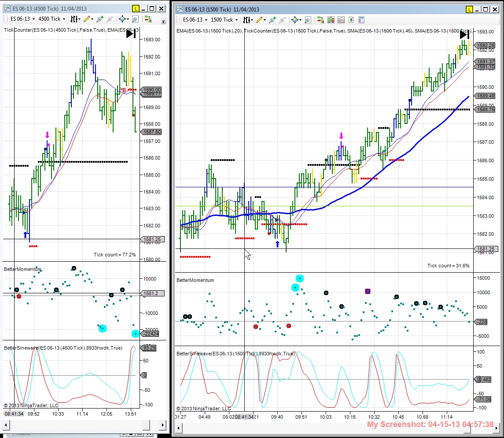504x438 pixels.
Task: Click 1581.25 price marker in 1500 Tick chart
Action: coord(486,249)
